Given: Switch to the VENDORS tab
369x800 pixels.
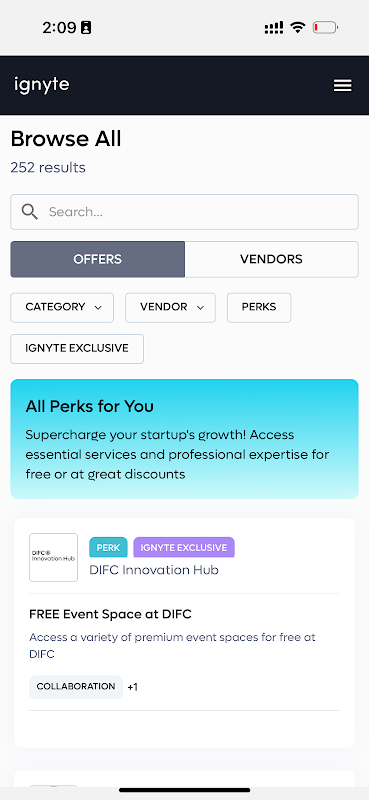Looking at the screenshot, I should [x=272, y=259].
